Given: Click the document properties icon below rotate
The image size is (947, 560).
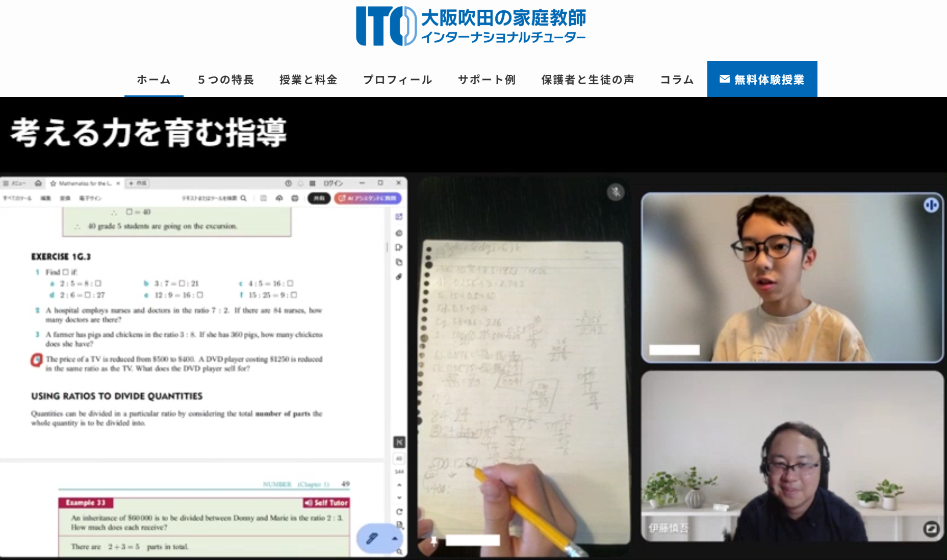Looking at the screenshot, I should [x=399, y=524].
